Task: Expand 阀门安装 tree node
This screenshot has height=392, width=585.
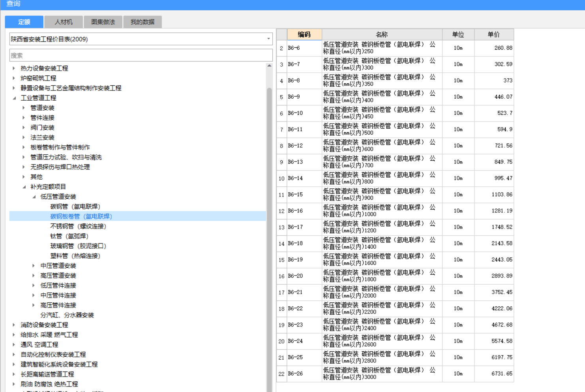Action: tap(24, 128)
